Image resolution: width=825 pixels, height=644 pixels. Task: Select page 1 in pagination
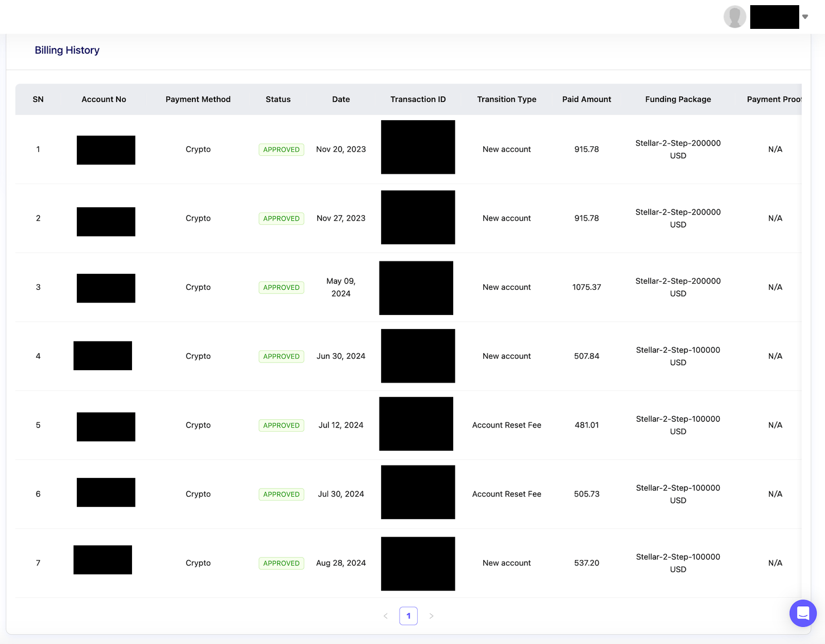click(408, 616)
